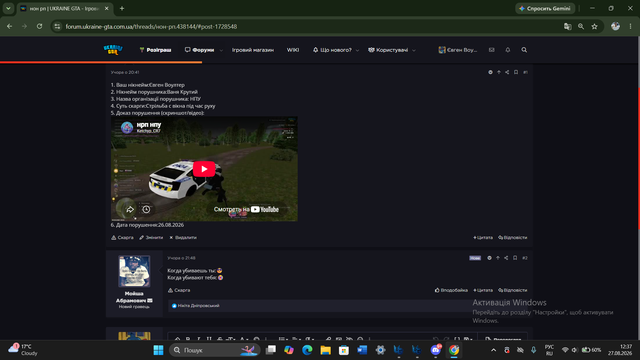Screen dimensions: 640x360
Task: Bookmark post #1
Action: [x=516, y=72]
